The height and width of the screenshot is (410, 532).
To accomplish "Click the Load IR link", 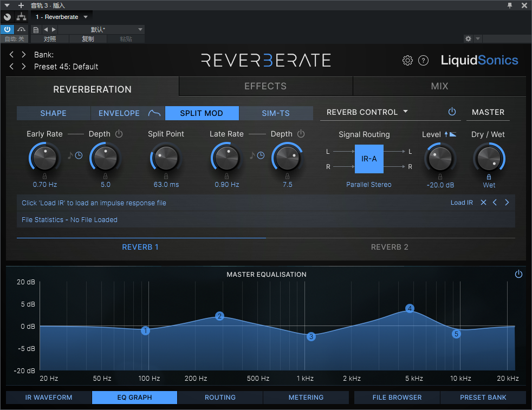I will 462,203.
